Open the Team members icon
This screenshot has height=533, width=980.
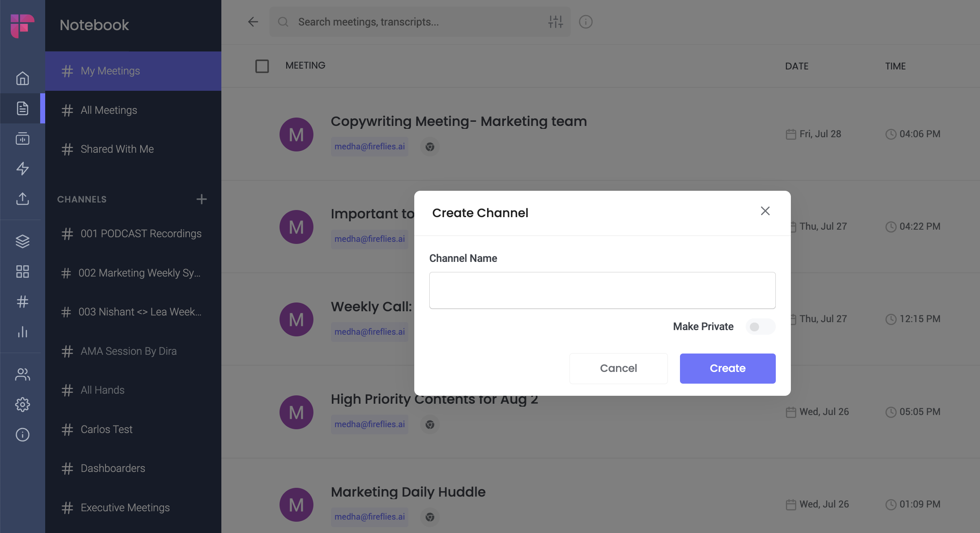coord(22,374)
